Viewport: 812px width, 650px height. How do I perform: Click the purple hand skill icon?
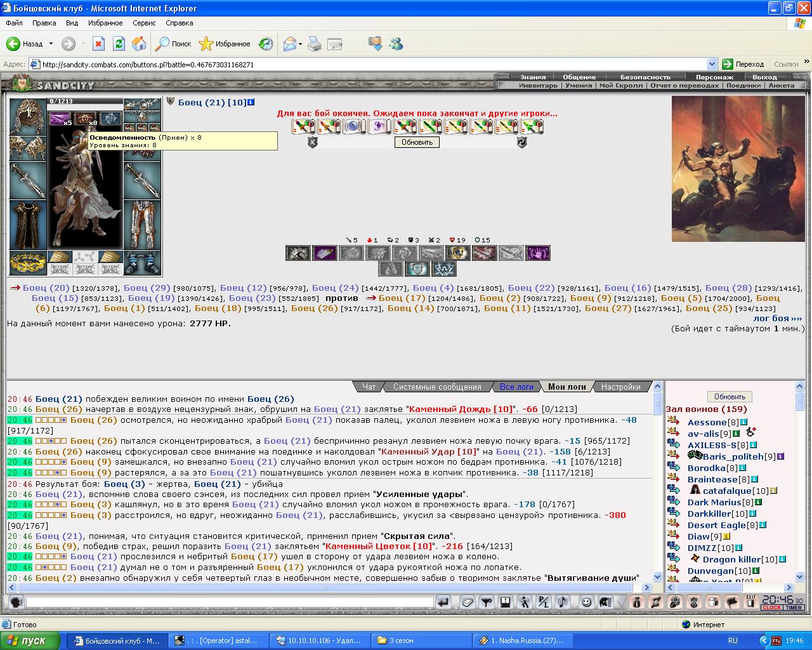tap(537, 253)
